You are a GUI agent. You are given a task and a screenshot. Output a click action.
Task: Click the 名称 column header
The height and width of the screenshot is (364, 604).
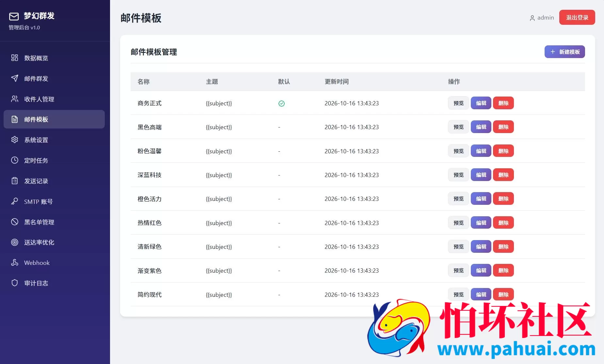pyautogui.click(x=143, y=82)
